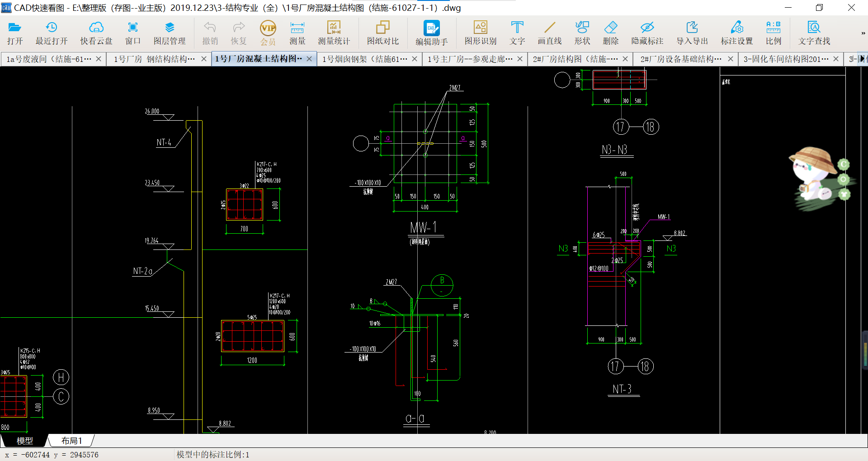This screenshot has width=868, height=461.
Task: Toggle 隐藏标注 hide annotations
Action: (x=647, y=33)
